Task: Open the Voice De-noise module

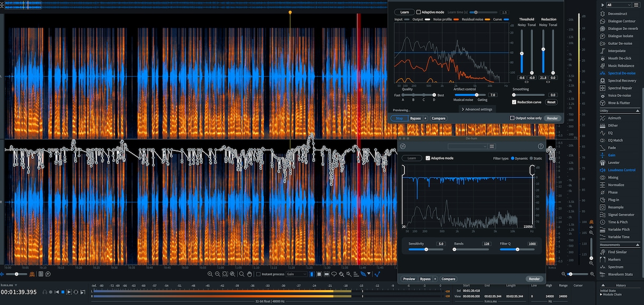Action: [x=619, y=96]
